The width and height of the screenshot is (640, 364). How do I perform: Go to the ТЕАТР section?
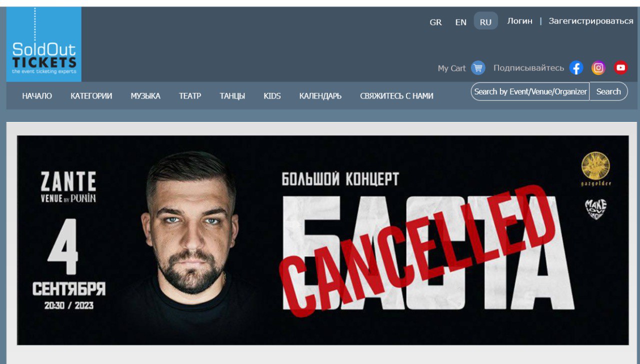(x=190, y=96)
